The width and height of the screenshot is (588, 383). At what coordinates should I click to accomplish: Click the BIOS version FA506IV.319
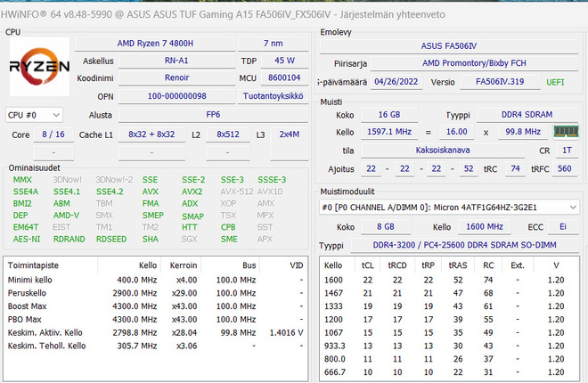[x=500, y=82]
